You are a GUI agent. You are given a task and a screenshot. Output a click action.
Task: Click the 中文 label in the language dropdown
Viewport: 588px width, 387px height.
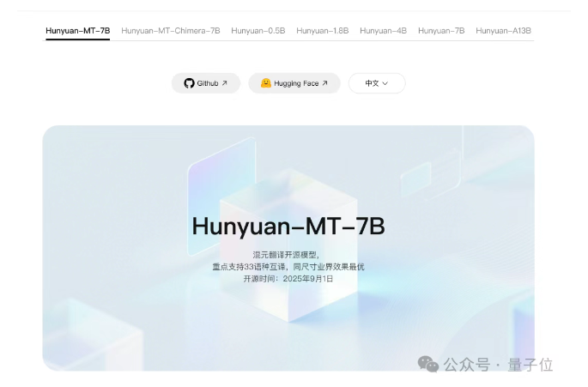(x=372, y=83)
